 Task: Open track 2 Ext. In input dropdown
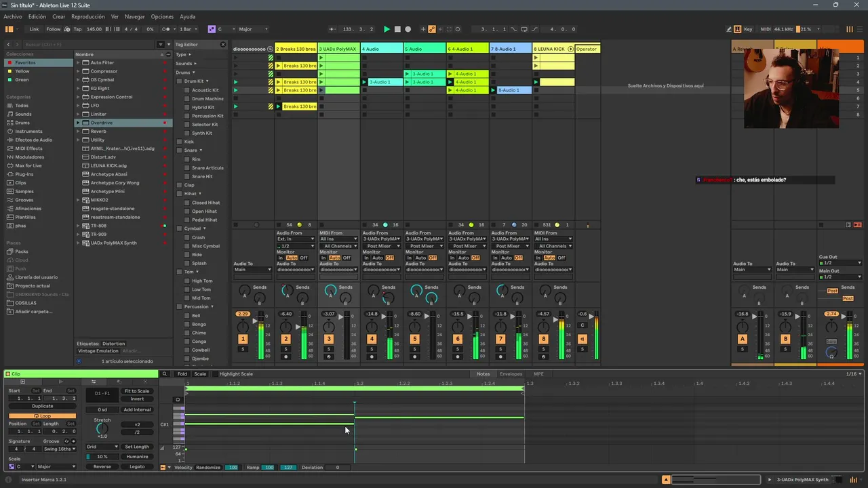295,239
